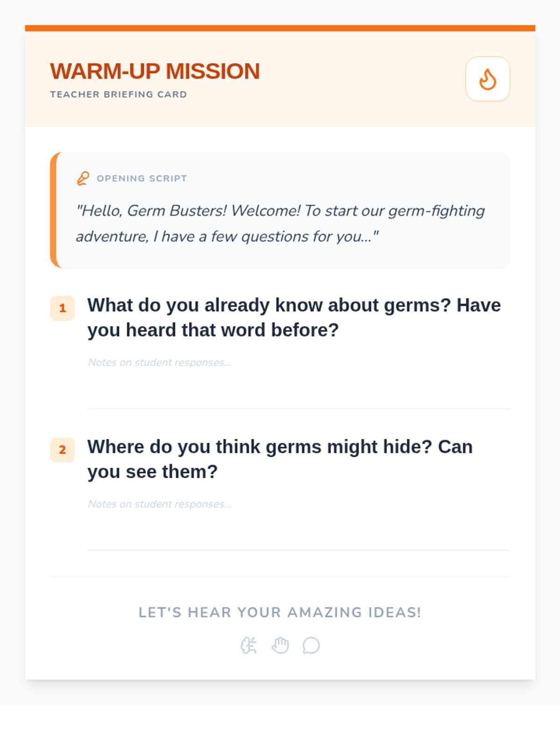
Task: Click the divider line below question 2 notes
Action: [x=299, y=550]
